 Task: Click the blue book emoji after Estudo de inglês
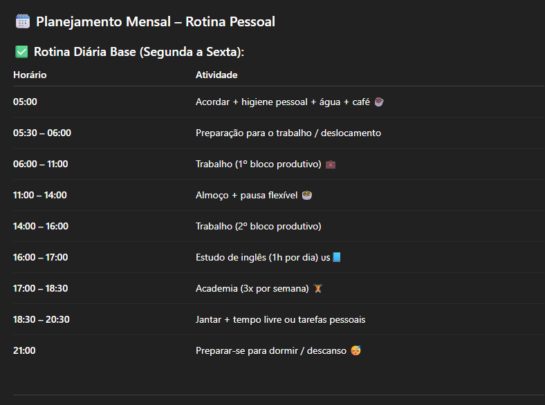tap(337, 257)
